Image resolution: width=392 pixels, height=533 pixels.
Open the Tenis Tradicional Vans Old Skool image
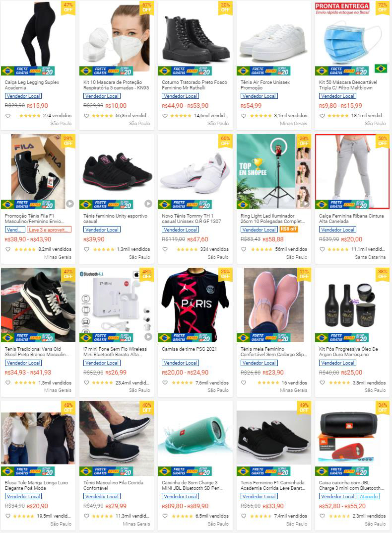click(x=38, y=305)
